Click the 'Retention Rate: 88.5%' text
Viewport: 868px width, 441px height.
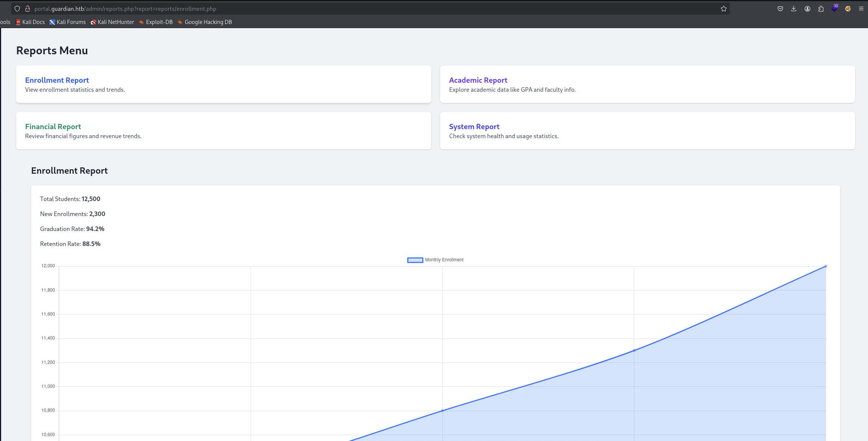click(x=70, y=244)
